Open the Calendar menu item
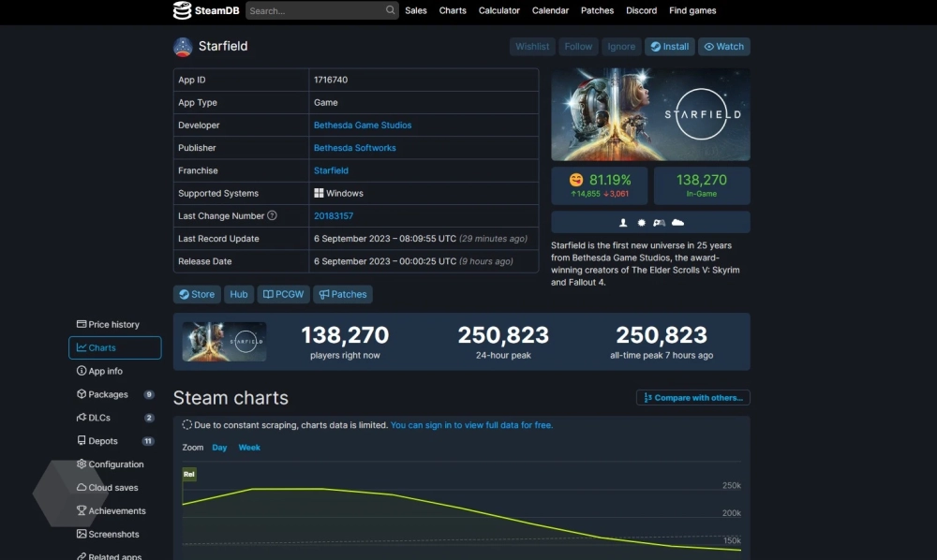The height and width of the screenshot is (560, 937). [x=550, y=10]
